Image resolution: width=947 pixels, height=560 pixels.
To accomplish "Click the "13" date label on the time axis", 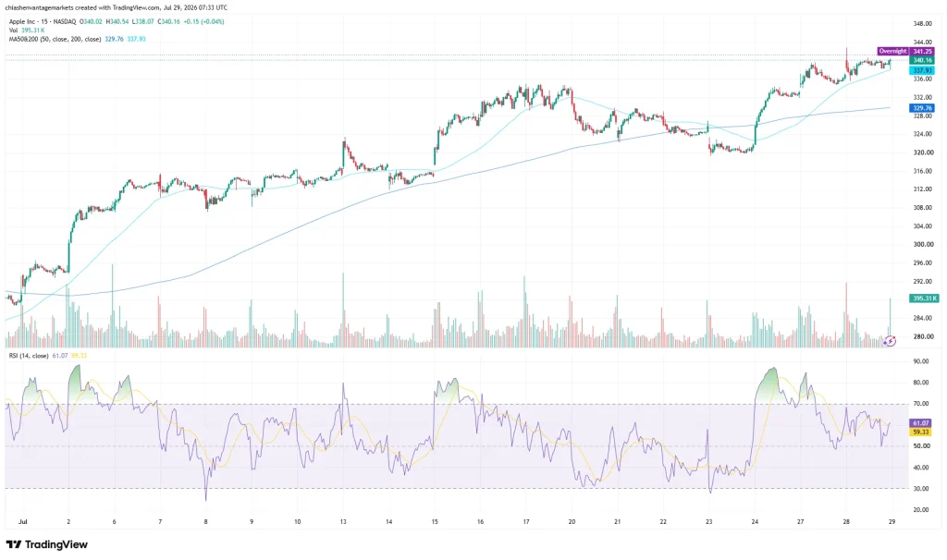I will pos(343,521).
